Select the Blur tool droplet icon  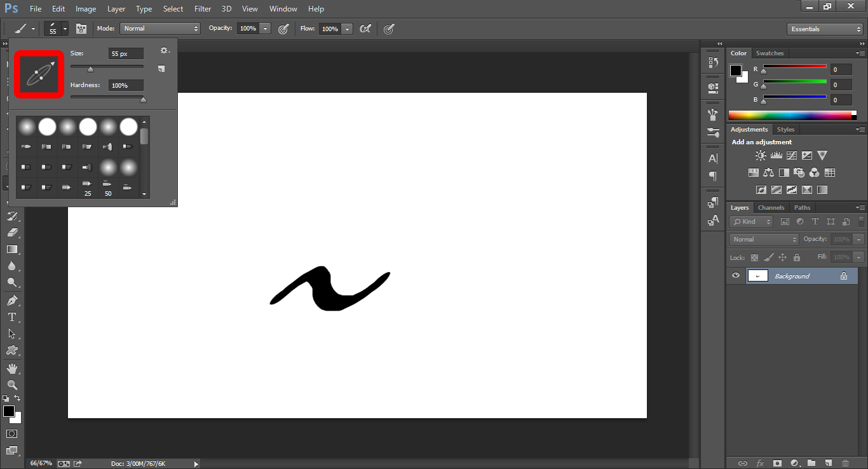[x=12, y=266]
